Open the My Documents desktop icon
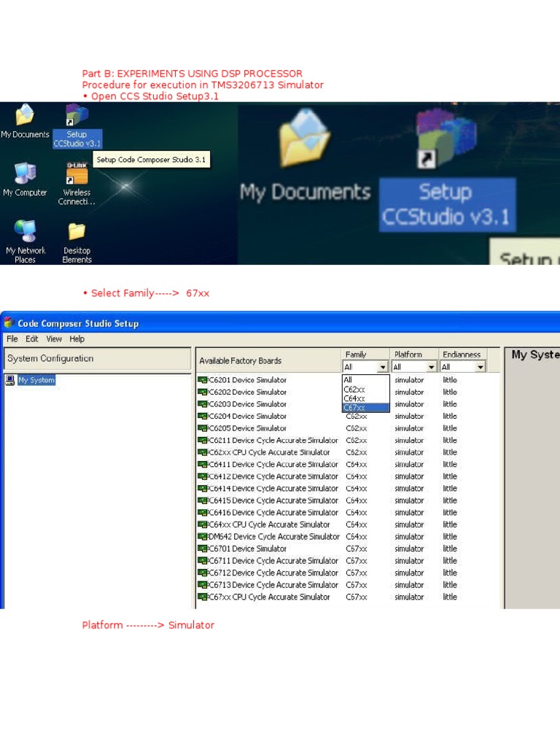This screenshot has width=560, height=747. [x=25, y=117]
